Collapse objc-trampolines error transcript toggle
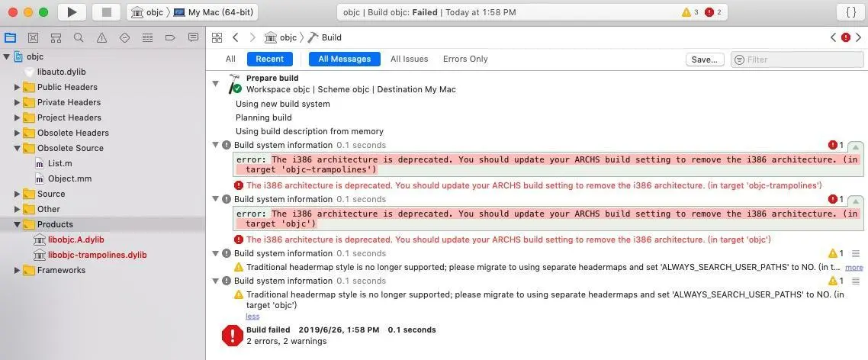868x360 pixels. point(856,146)
